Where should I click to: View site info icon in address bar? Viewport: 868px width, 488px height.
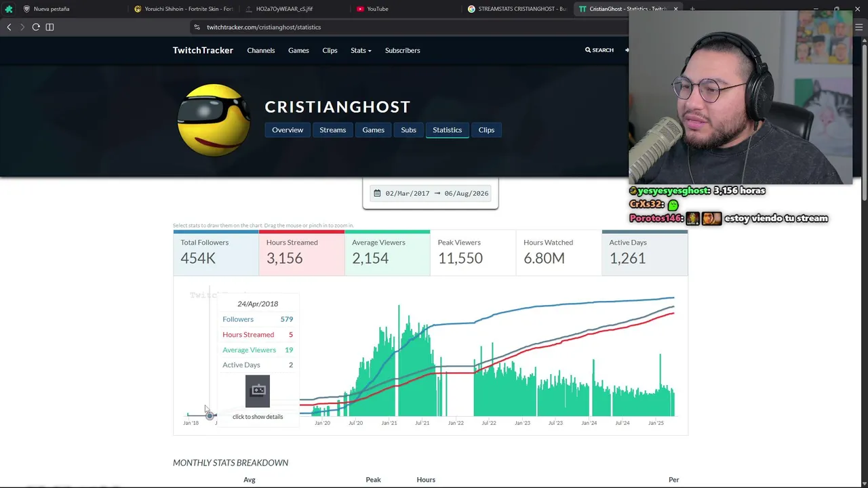click(197, 27)
